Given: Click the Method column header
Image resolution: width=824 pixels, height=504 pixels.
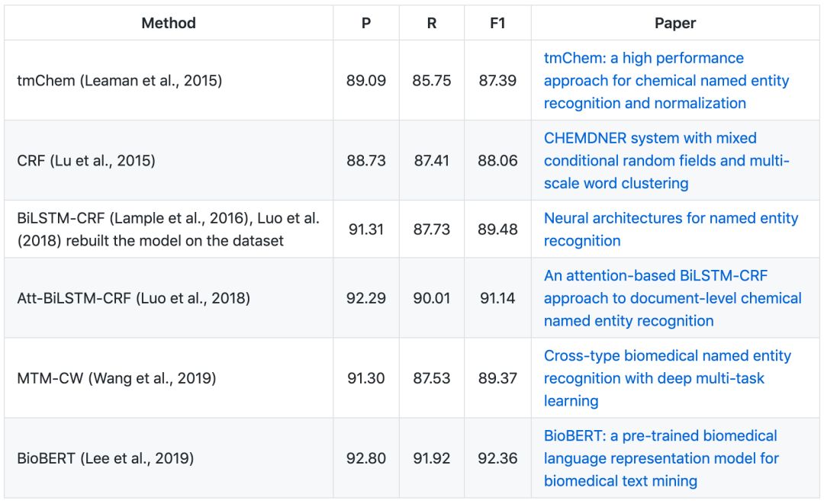Looking at the screenshot, I should (x=169, y=23).
